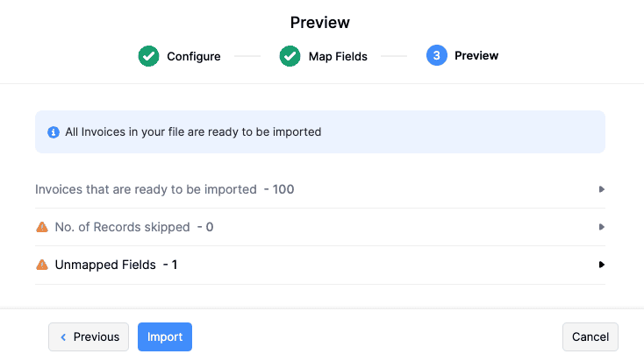Expand the Records skipped row arrow
Viewport: 644px width, 361px height.
point(602,227)
